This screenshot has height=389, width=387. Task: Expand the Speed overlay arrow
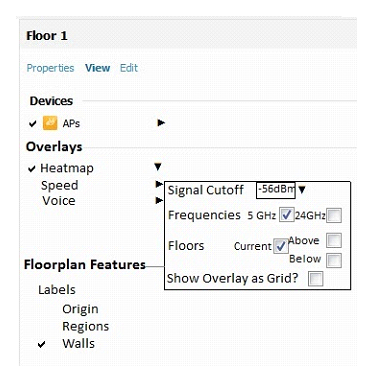click(159, 184)
